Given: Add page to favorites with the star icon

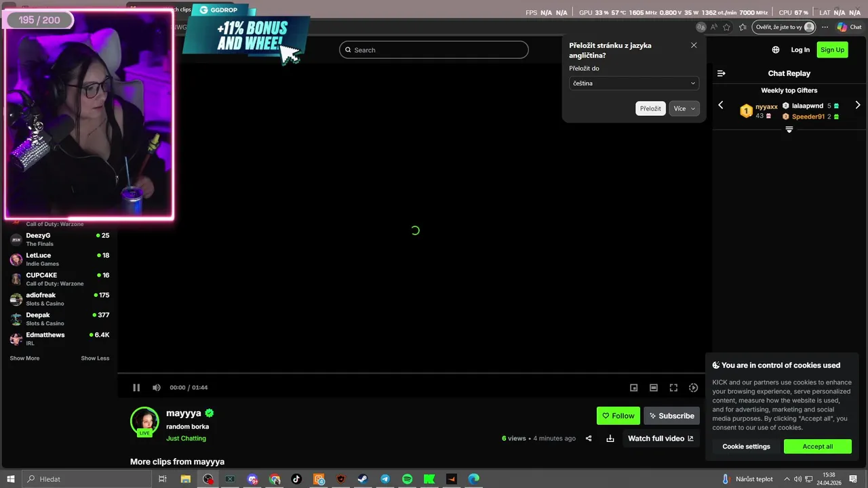Looking at the screenshot, I should pyautogui.click(x=727, y=27).
